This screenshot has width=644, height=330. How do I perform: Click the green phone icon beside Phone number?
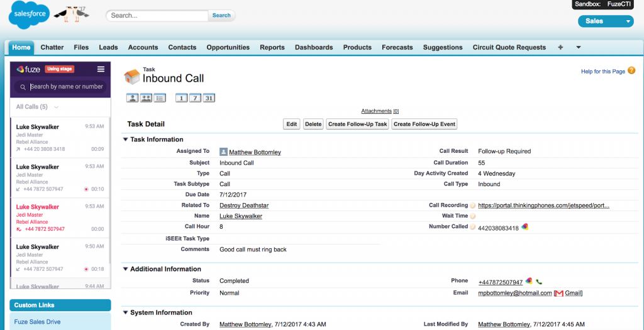tap(539, 282)
